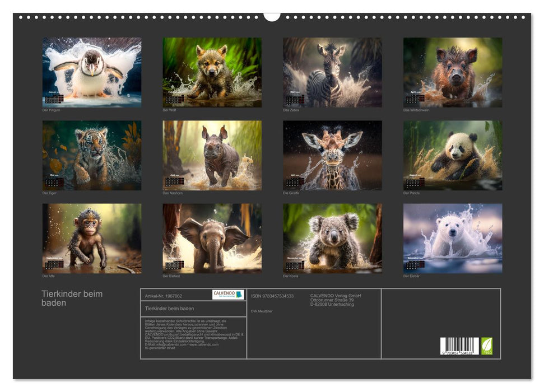The image size is (544, 392).
Task: Click the ISBN 9783457534533 text
Action: 272,296
